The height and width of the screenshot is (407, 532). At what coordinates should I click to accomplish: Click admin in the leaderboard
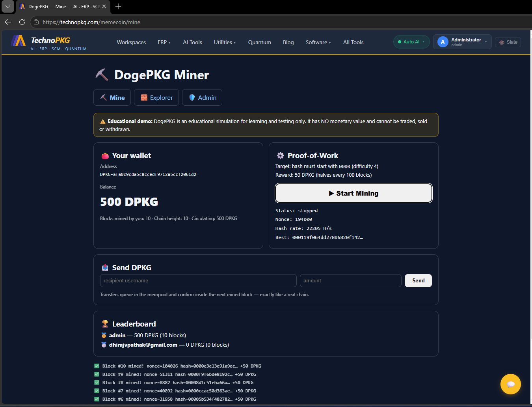click(x=117, y=335)
